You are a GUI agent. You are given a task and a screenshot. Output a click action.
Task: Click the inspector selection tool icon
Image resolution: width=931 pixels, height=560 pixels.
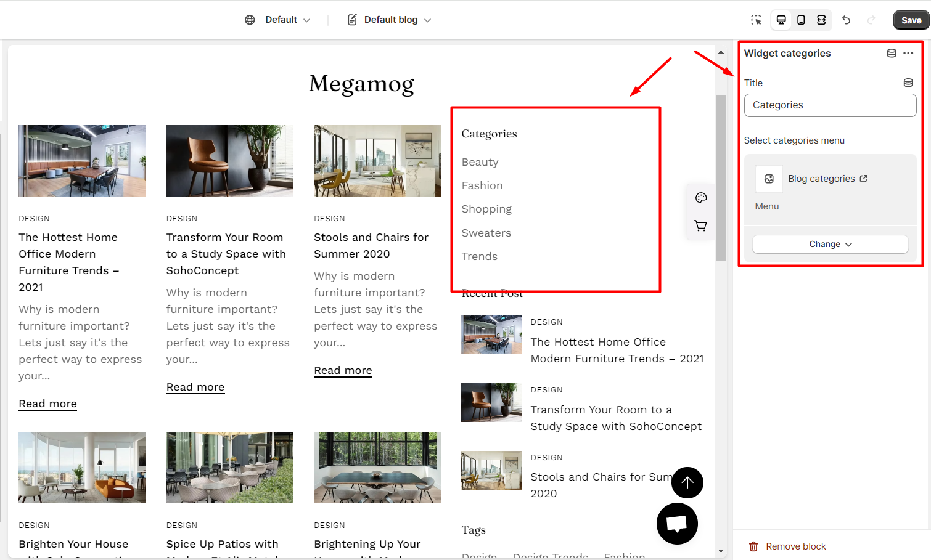coord(756,20)
